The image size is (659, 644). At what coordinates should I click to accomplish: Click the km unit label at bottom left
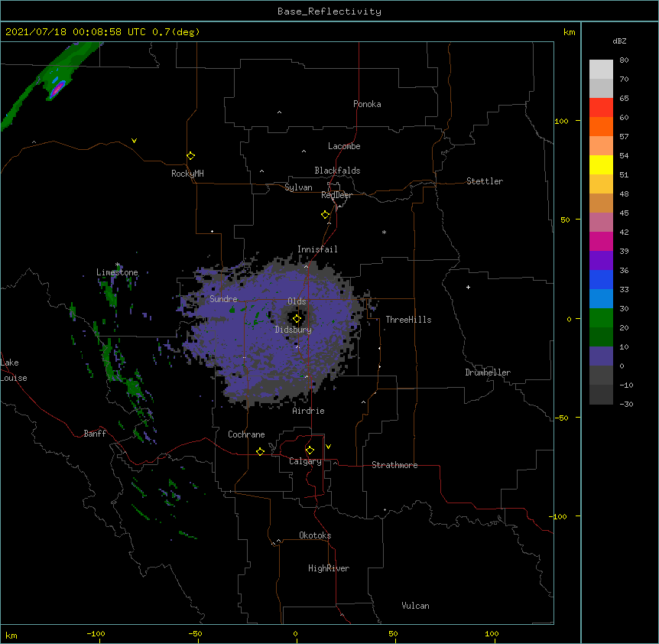tap(11, 635)
